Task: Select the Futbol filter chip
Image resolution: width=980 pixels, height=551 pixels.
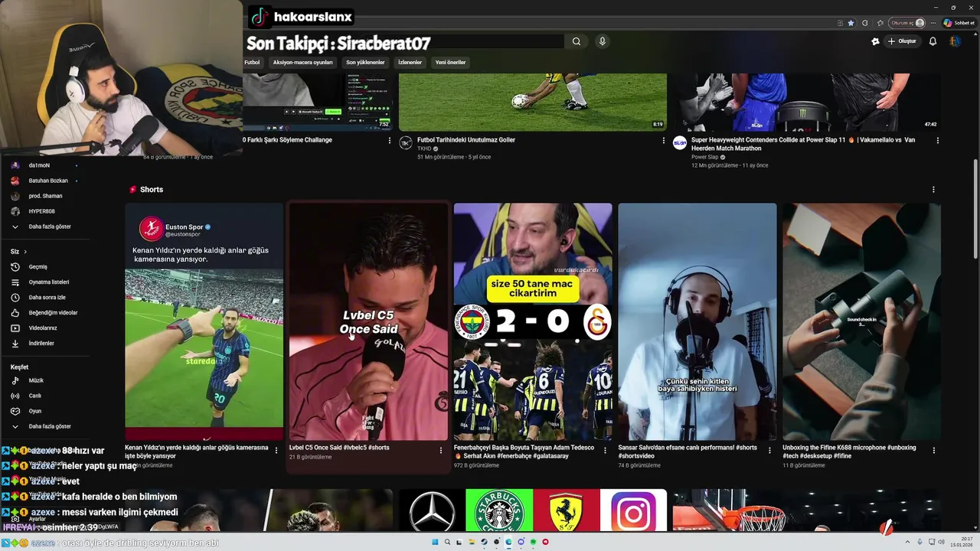Action: 253,62
